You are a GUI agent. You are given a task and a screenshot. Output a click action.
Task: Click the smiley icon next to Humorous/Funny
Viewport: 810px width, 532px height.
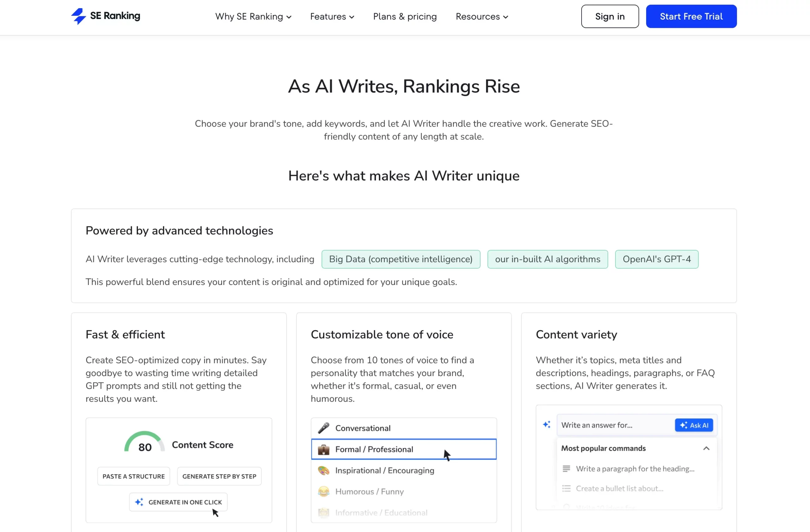(324, 492)
